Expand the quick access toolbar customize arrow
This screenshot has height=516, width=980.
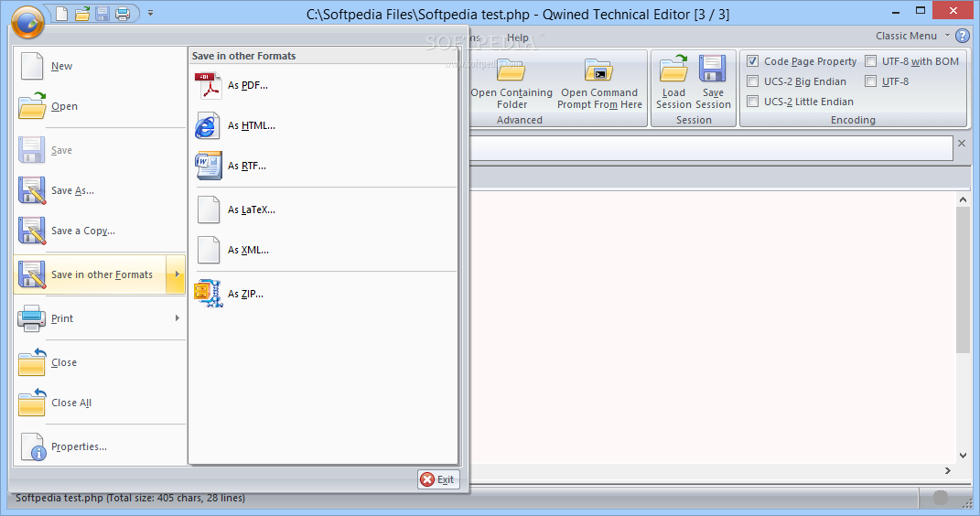pyautogui.click(x=151, y=13)
